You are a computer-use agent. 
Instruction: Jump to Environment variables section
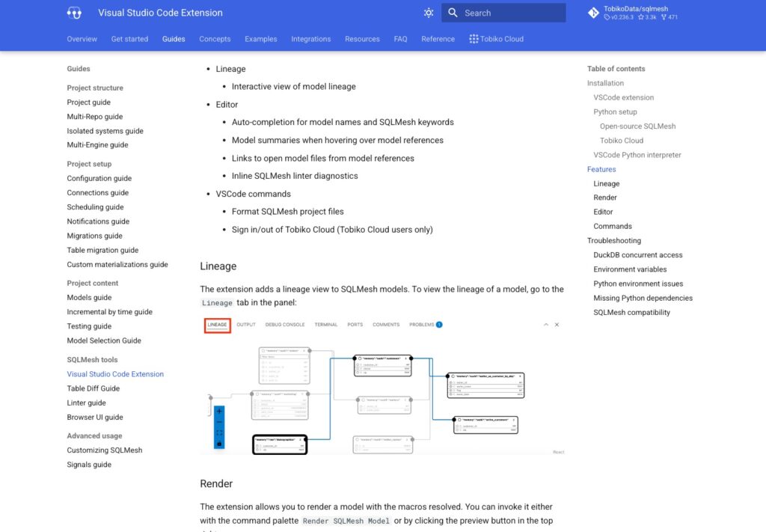tap(630, 269)
